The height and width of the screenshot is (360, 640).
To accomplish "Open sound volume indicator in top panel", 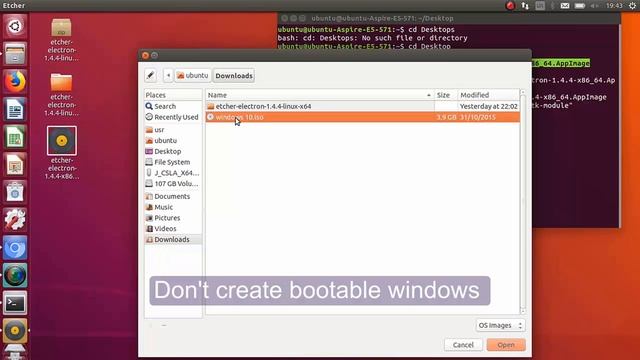I will (x=595, y=6).
